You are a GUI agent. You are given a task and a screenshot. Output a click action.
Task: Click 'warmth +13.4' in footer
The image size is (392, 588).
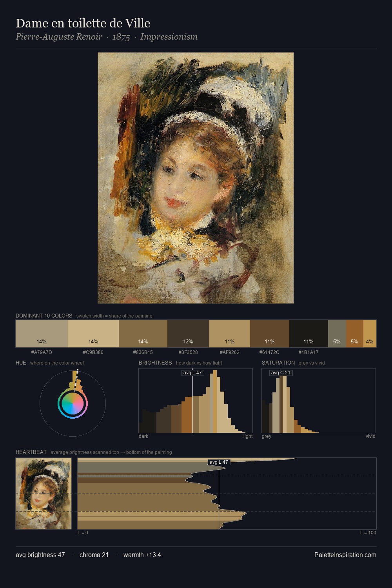pyautogui.click(x=142, y=555)
